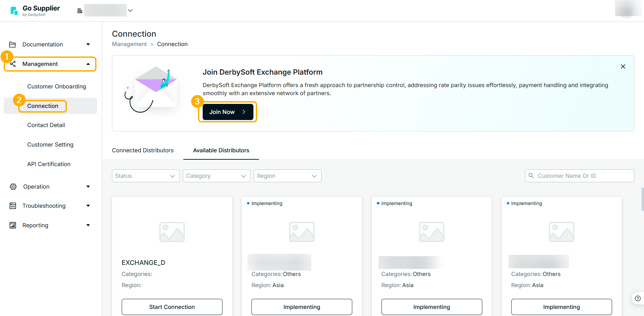Open the account selector chevron
Viewport: 644px width, 316px height.
pos(130,10)
